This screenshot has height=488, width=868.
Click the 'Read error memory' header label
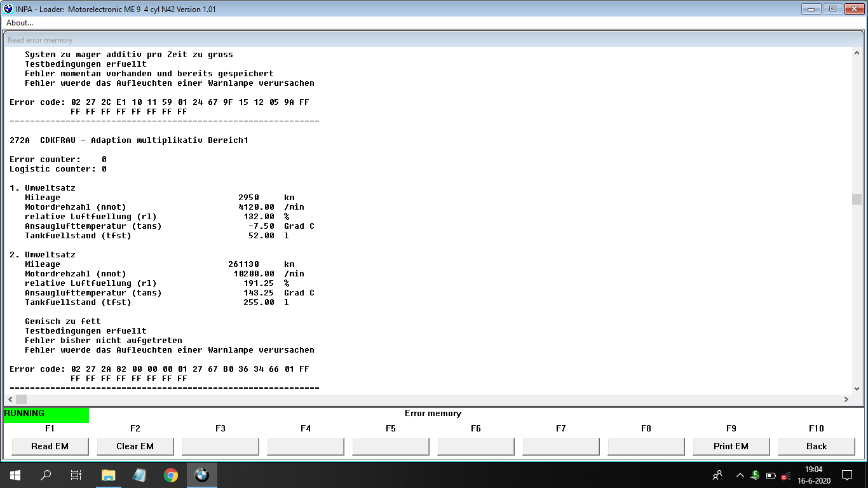click(x=40, y=40)
